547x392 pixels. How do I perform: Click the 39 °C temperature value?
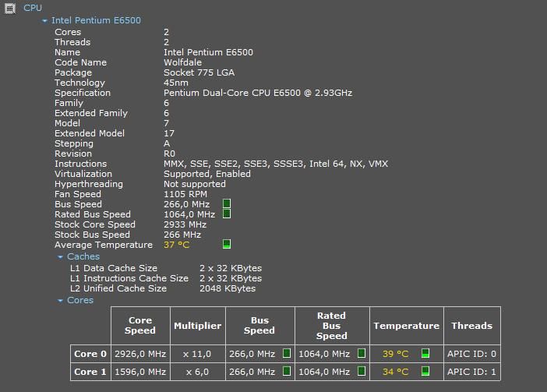(396, 354)
